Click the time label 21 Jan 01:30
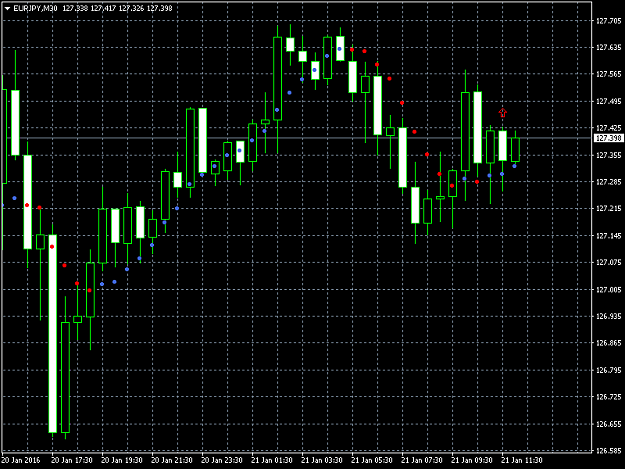 [x=272, y=460]
